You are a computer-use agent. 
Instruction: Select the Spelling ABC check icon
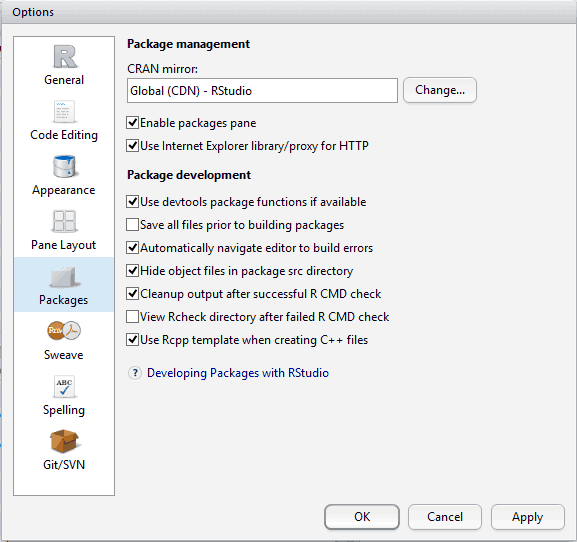(x=64, y=386)
